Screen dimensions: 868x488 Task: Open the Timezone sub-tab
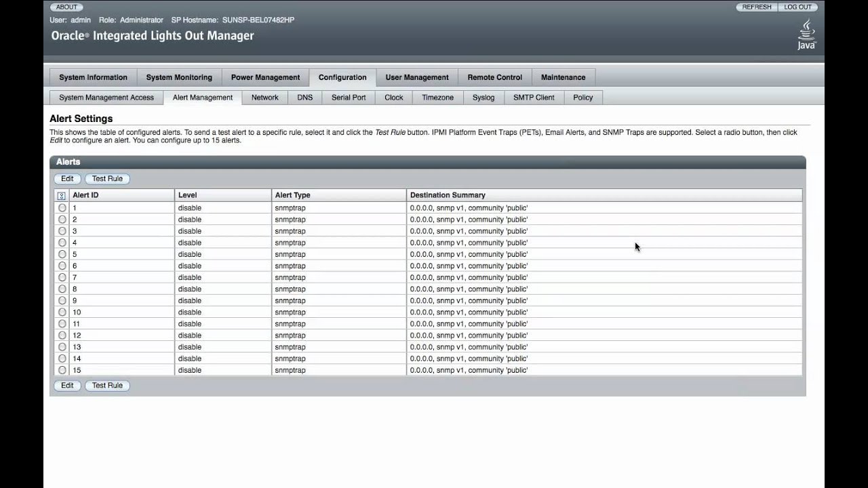[438, 98]
